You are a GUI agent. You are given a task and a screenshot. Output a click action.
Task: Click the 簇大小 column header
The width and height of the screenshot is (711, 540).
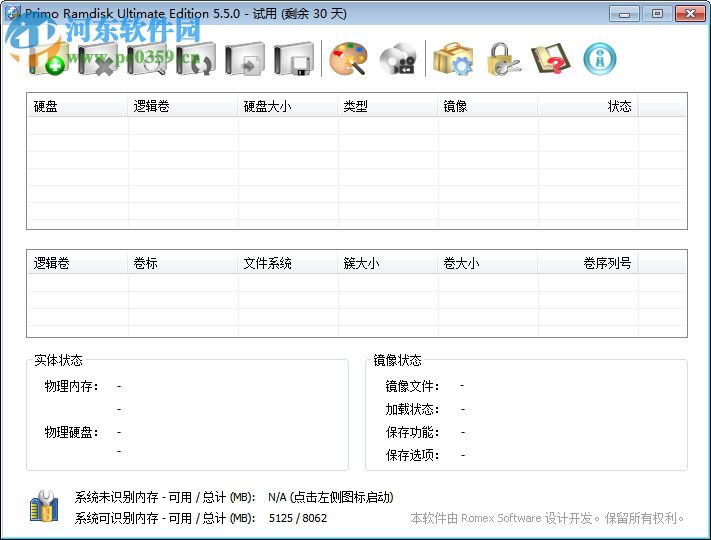pyautogui.click(x=387, y=263)
